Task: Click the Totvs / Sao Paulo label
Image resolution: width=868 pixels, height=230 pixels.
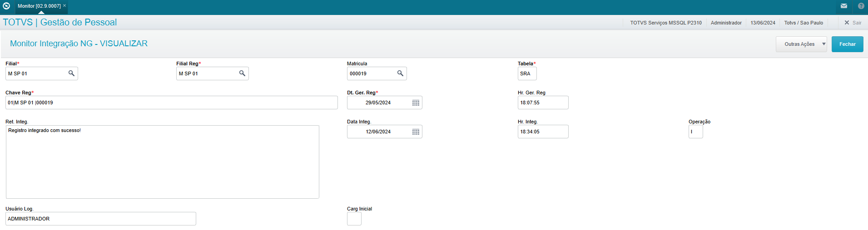Action: pyautogui.click(x=804, y=23)
